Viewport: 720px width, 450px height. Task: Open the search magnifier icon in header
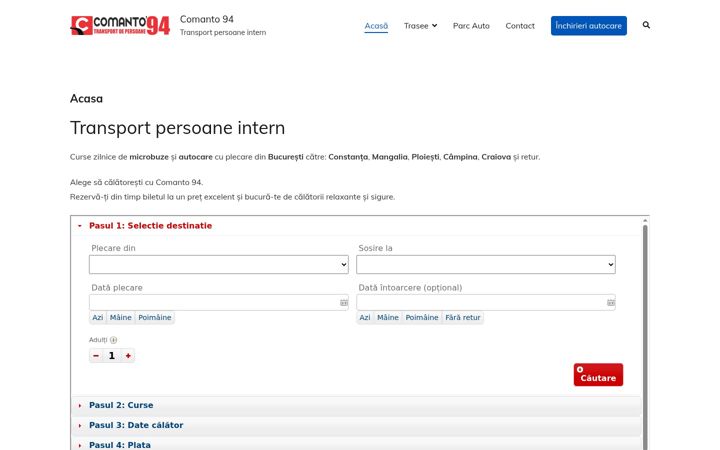[x=646, y=25]
